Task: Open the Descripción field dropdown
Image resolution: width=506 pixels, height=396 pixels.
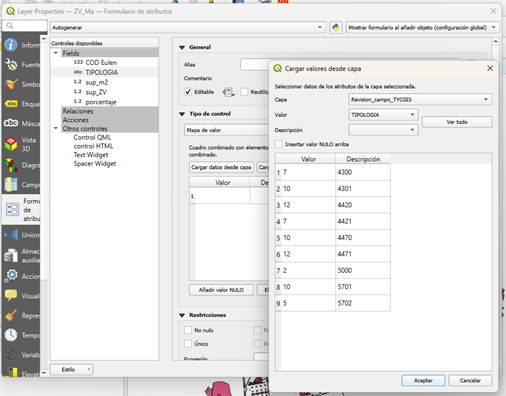Action: pos(383,130)
